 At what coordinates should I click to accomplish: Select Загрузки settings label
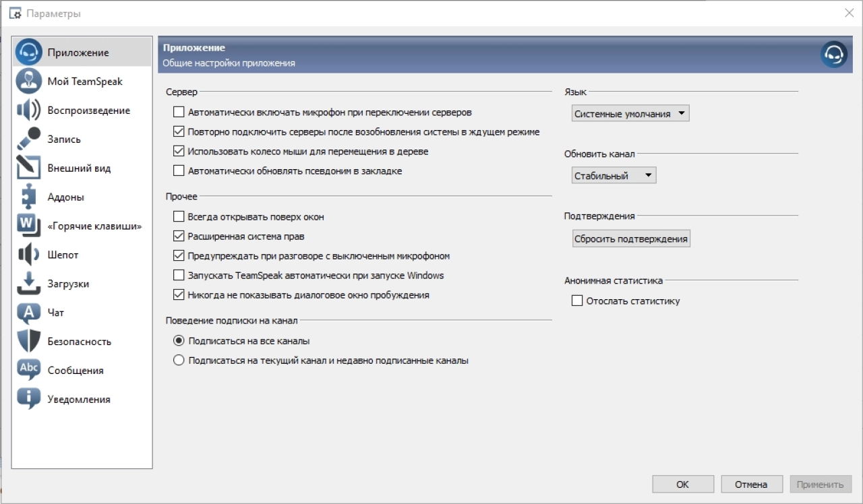point(68,284)
